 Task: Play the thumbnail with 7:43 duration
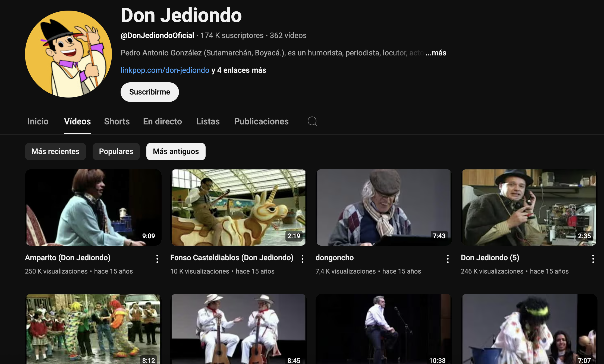[x=384, y=207]
